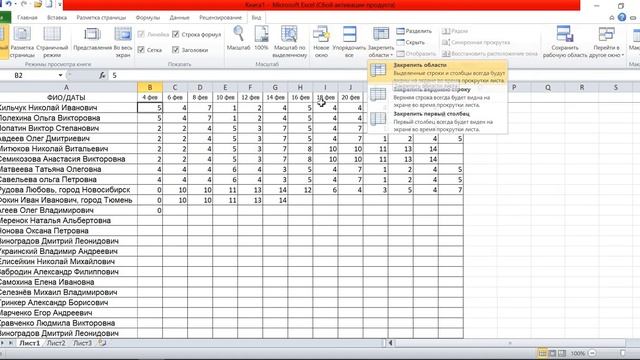The width and height of the screenshot is (640, 360).
Task: Open the Формулы ribbon tab
Action: pyautogui.click(x=148, y=18)
